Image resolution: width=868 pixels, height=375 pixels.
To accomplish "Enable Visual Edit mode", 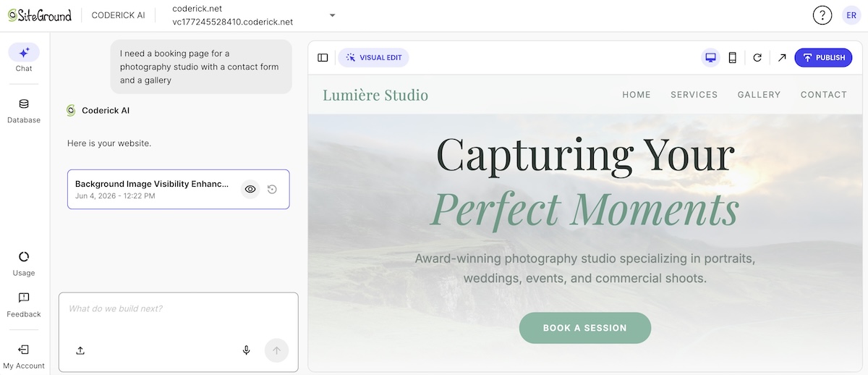I will pyautogui.click(x=373, y=58).
